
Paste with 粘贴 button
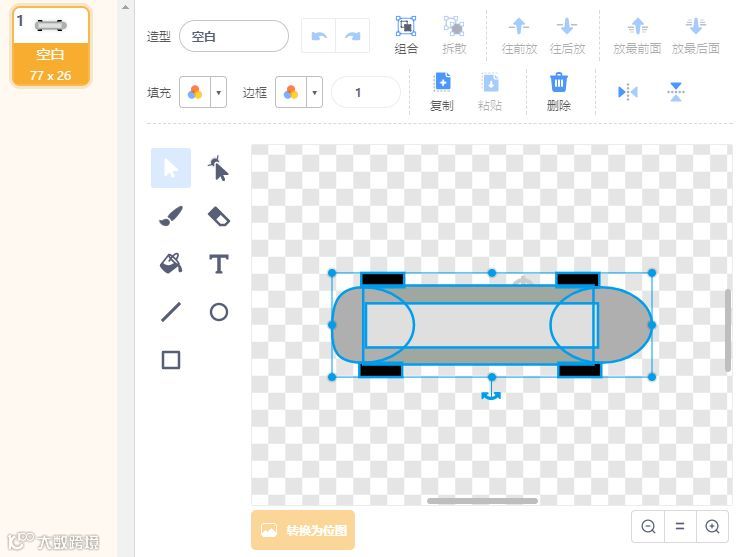(x=490, y=92)
